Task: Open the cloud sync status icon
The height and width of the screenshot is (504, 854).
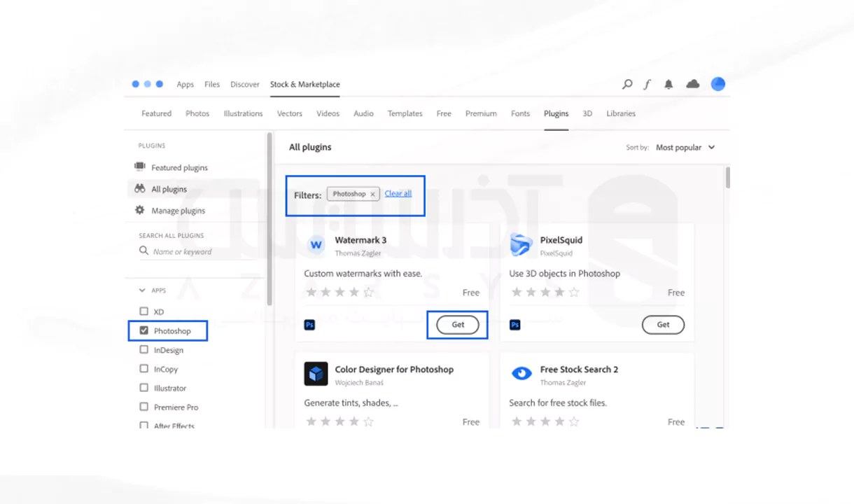Action: coord(693,84)
